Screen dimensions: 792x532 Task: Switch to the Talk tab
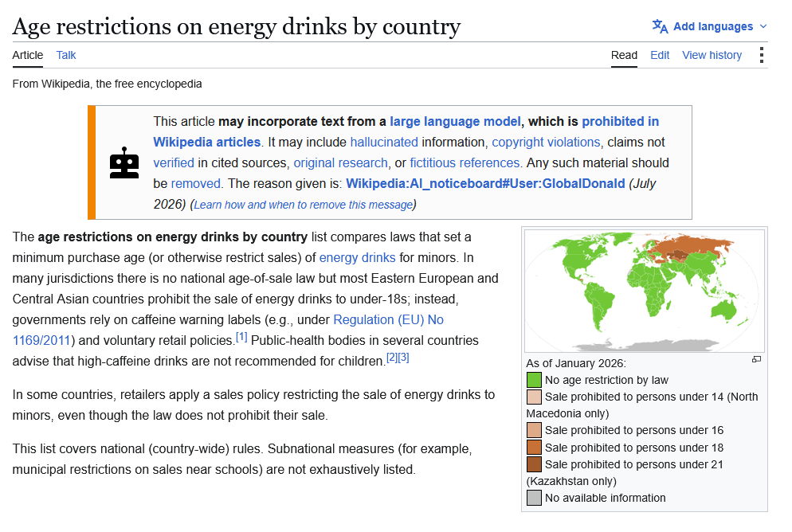point(65,55)
